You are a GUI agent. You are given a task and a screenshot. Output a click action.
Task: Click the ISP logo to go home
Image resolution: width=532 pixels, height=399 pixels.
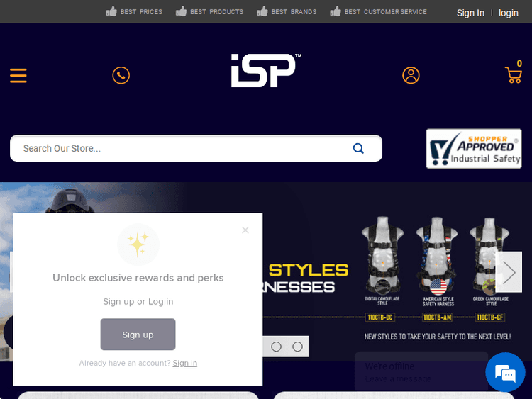coord(266,70)
